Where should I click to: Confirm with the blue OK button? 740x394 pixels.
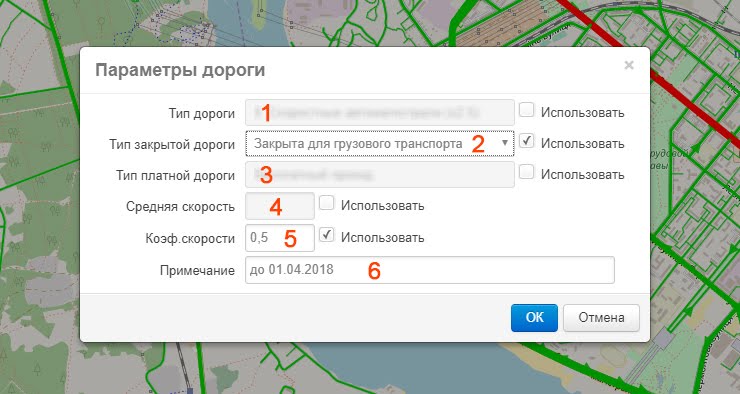click(534, 318)
